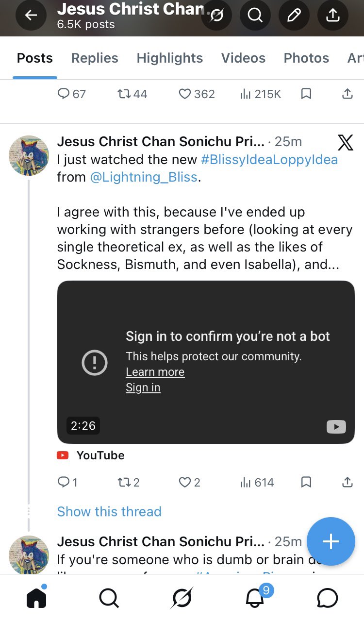Open Grok icon in header

pyautogui.click(x=216, y=16)
